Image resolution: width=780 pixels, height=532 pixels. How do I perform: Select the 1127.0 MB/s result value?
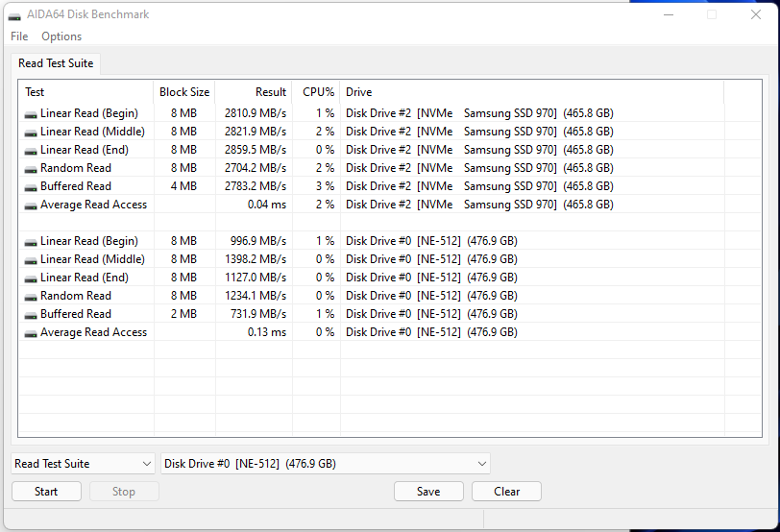[256, 278]
